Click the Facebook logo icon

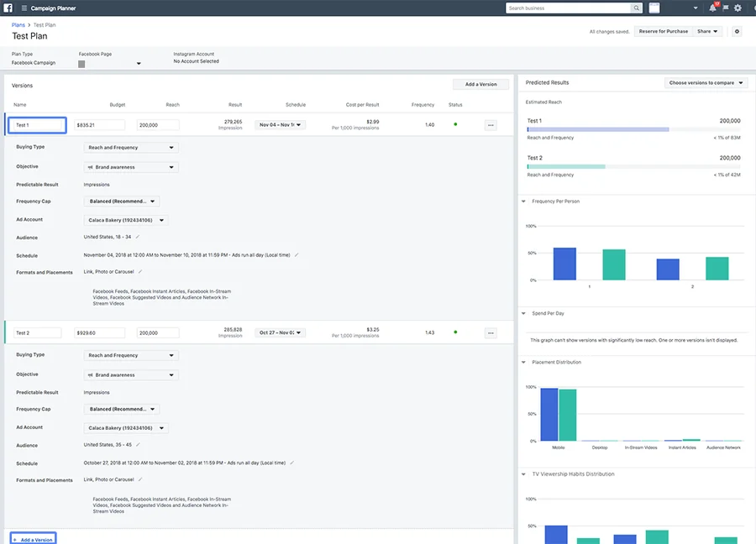9,8
